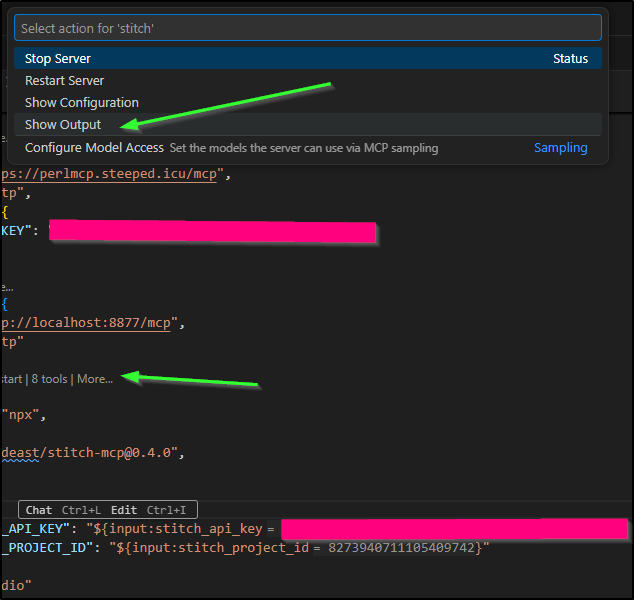Place cursor in the "npx" command string
Image resolution: width=634 pixels, height=600 pixels.
coord(26,414)
